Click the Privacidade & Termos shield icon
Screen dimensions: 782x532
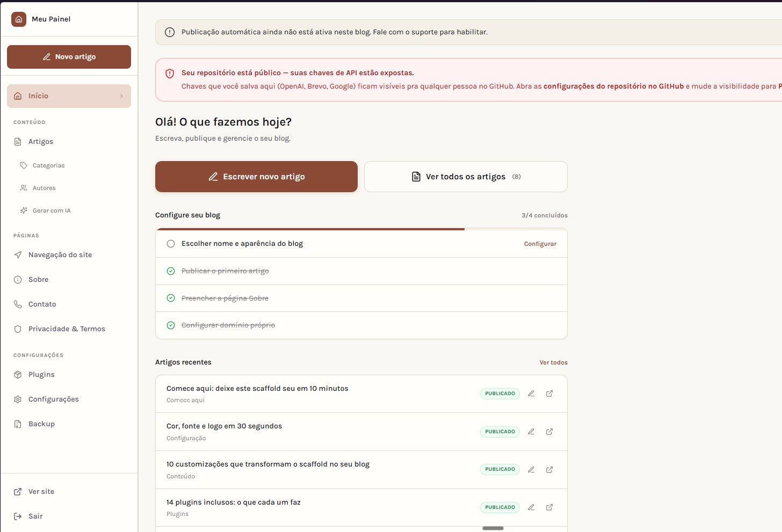(18, 329)
